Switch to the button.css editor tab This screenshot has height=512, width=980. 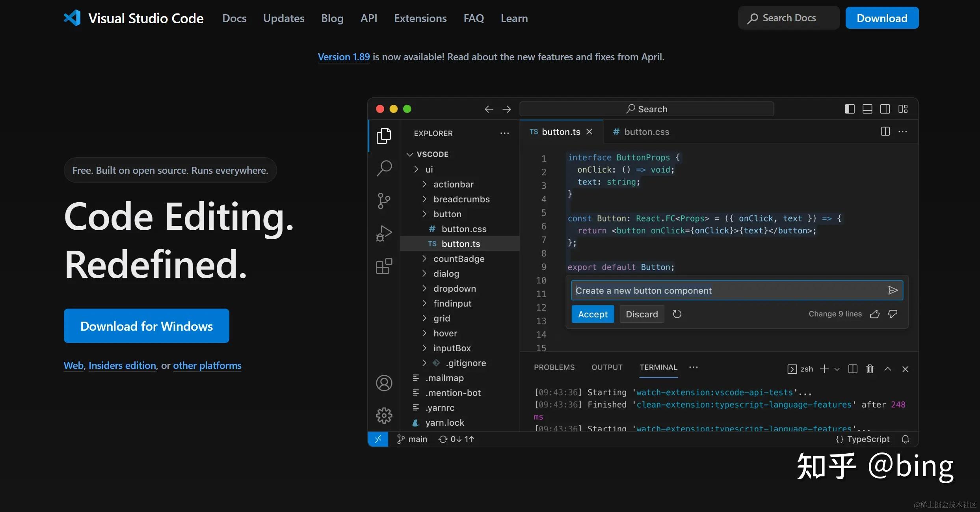click(x=641, y=132)
